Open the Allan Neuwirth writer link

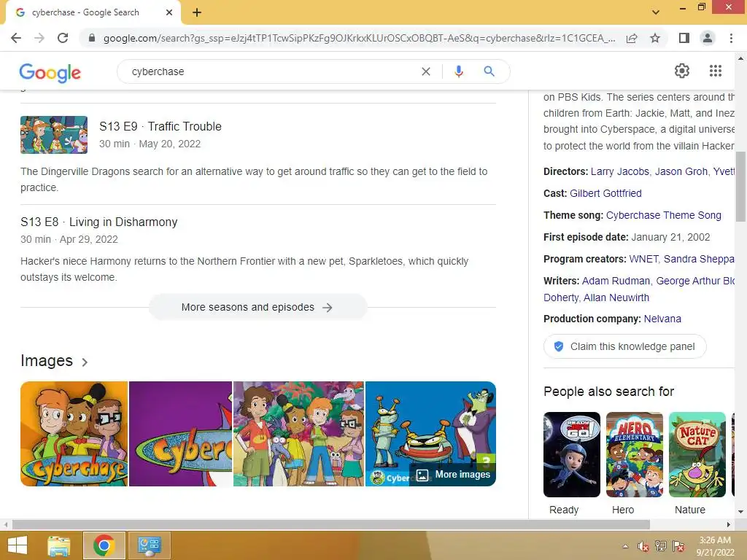(616, 297)
